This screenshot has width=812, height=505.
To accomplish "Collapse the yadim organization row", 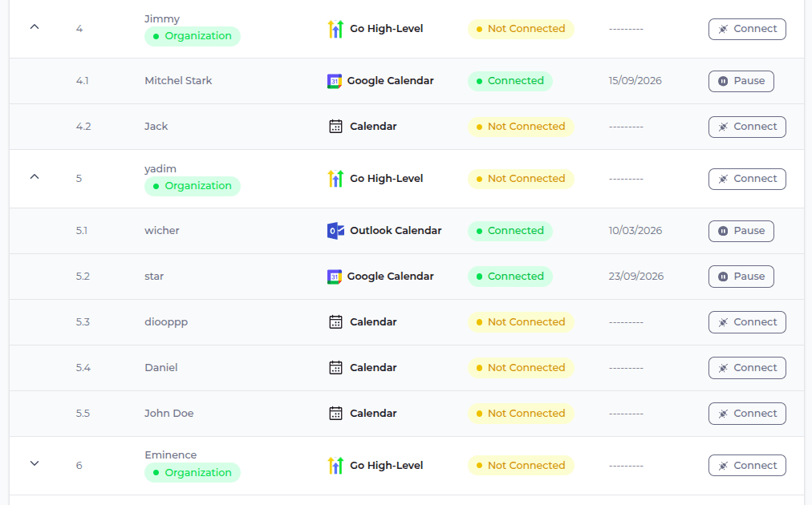I will (x=35, y=176).
